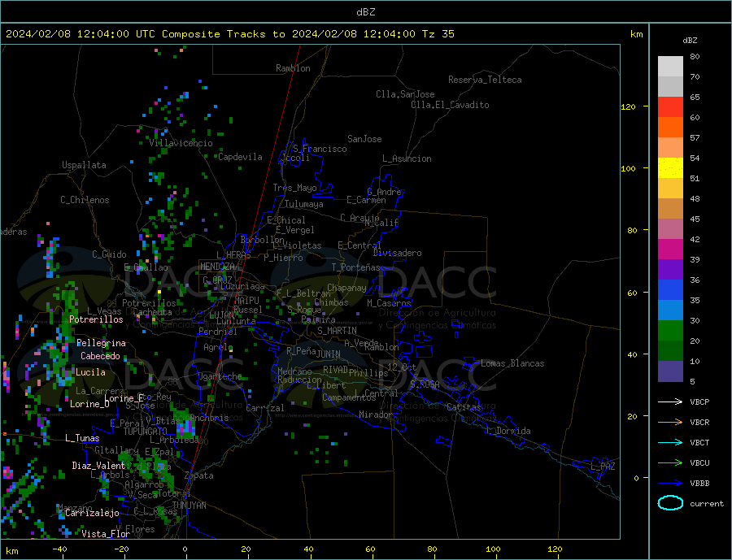The width and height of the screenshot is (732, 560).
Task: Click the Capdevila map label
Action: click(x=241, y=157)
